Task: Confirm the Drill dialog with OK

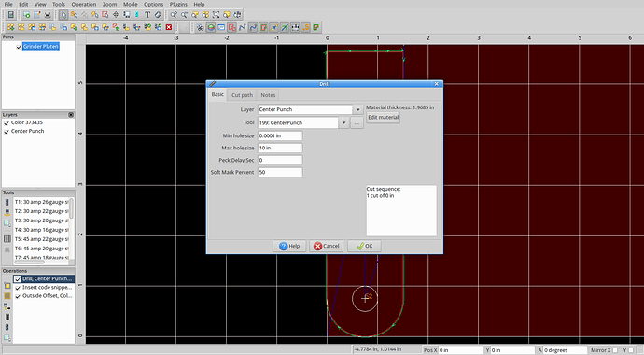Action: pos(364,246)
